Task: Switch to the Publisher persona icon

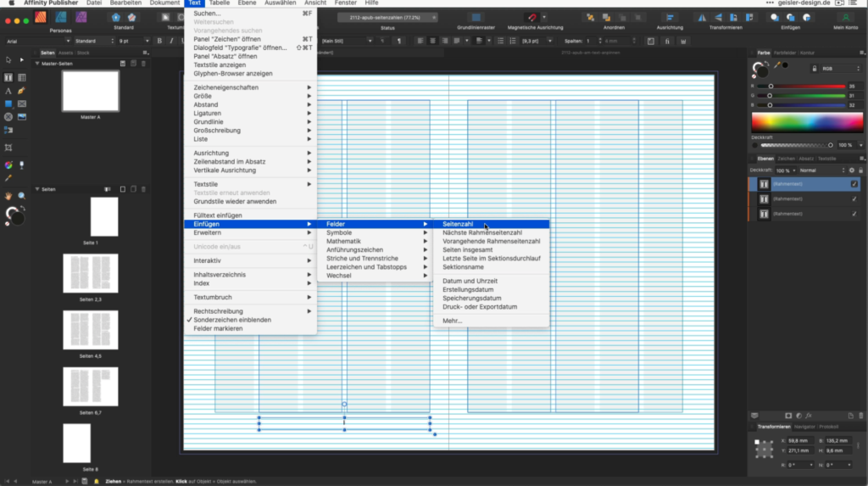Action: pyautogui.click(x=41, y=17)
